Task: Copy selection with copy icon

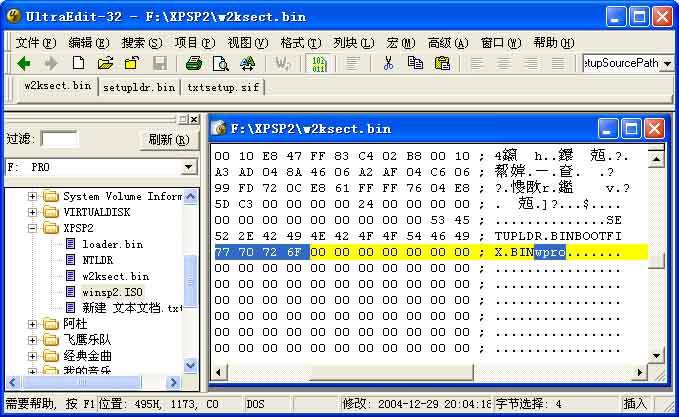Action: click(415, 64)
